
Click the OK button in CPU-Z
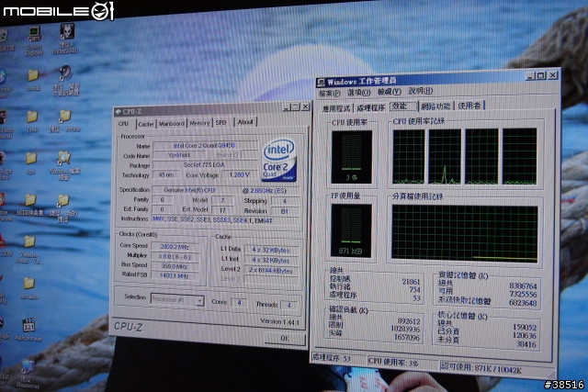tap(285, 339)
